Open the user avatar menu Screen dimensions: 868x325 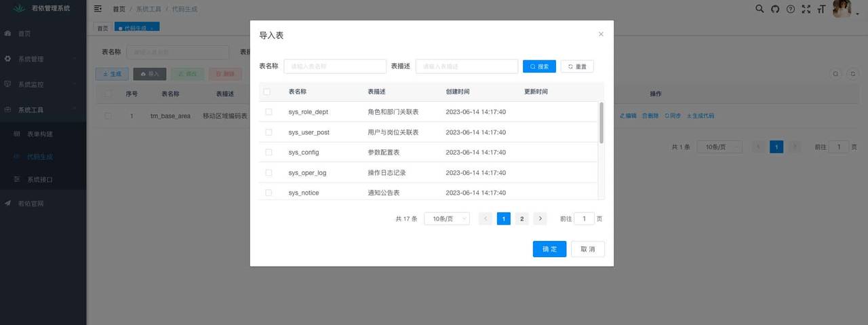(842, 9)
